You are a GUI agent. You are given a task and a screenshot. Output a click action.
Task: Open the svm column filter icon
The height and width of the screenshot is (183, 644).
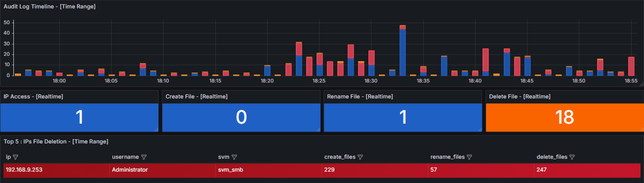pyautogui.click(x=235, y=157)
